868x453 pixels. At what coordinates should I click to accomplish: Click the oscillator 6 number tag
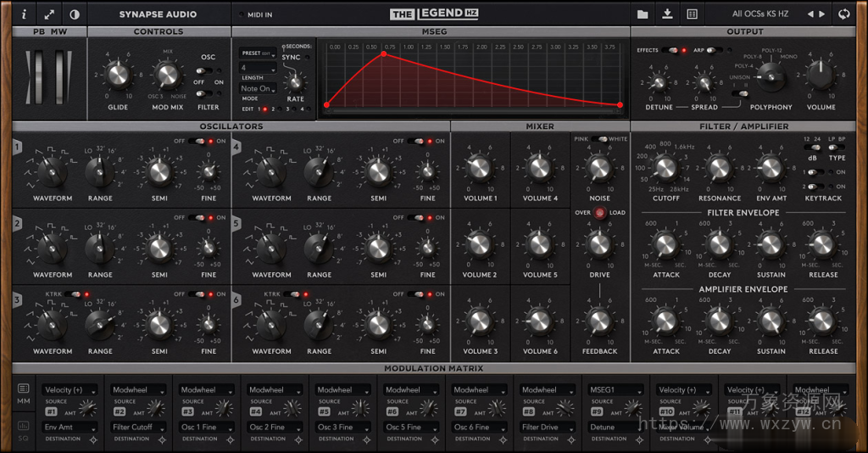point(236,300)
